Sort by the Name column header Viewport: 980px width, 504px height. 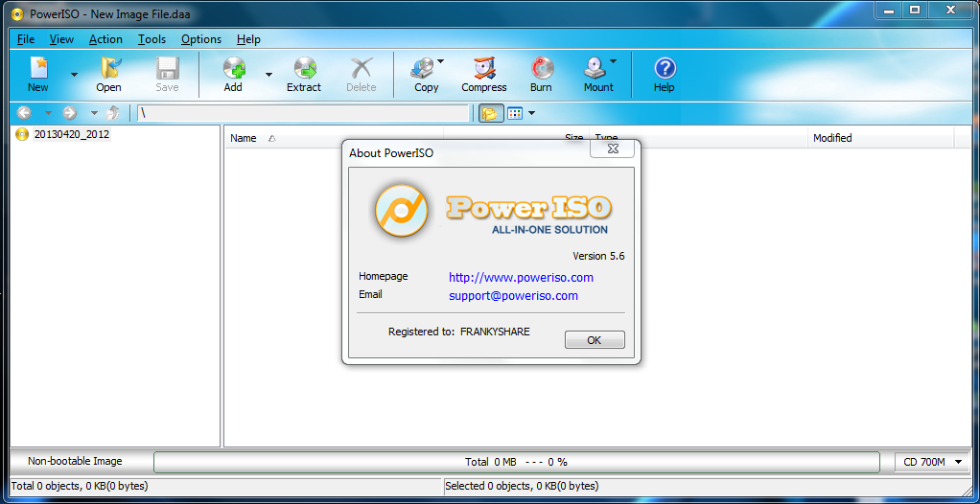click(334, 138)
